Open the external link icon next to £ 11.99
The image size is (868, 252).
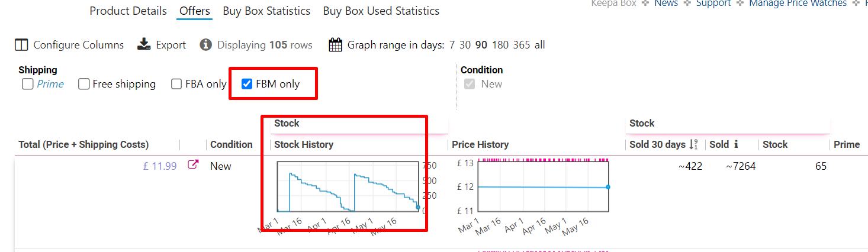coord(193,166)
